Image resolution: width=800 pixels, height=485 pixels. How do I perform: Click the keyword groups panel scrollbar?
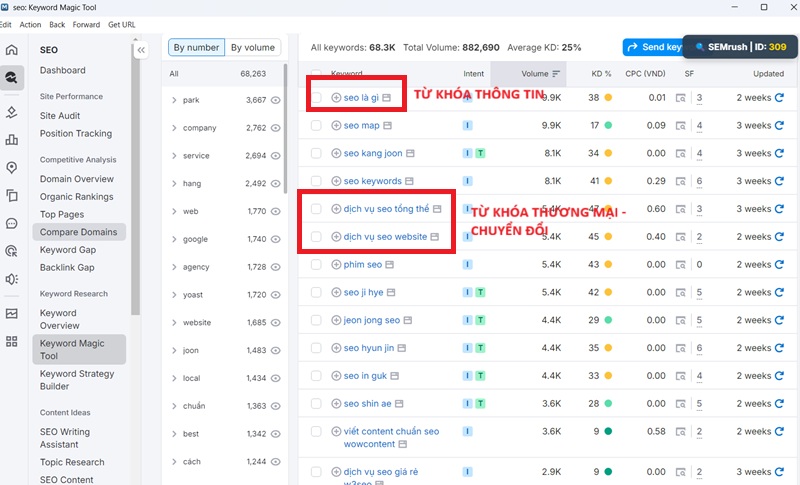point(285,127)
